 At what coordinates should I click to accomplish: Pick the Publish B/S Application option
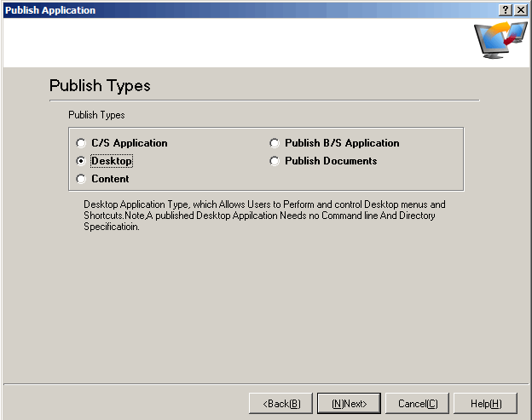click(x=275, y=143)
